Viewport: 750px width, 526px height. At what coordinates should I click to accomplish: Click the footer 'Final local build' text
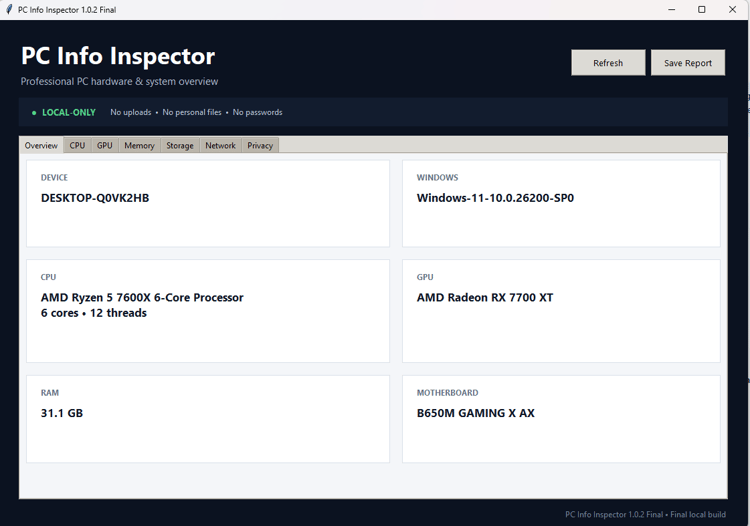click(x=698, y=515)
